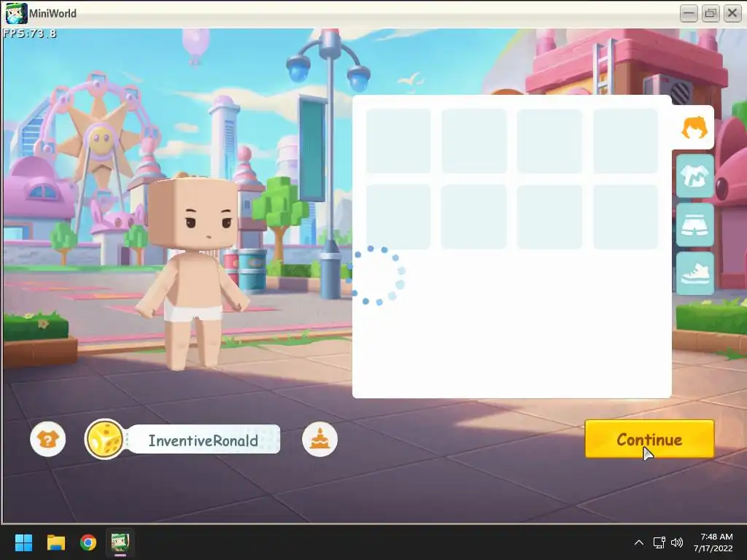
Task: Close the MiniWorld window
Action: 732,13
